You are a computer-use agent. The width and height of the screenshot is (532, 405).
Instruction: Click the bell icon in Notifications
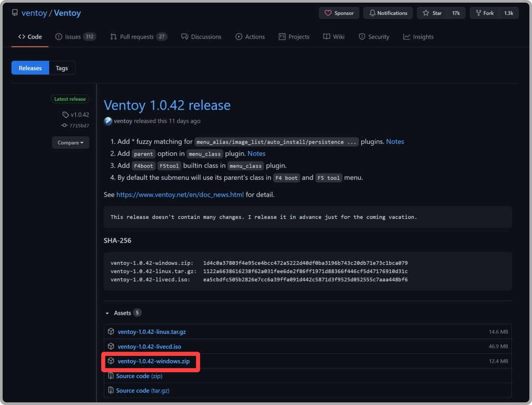point(372,13)
